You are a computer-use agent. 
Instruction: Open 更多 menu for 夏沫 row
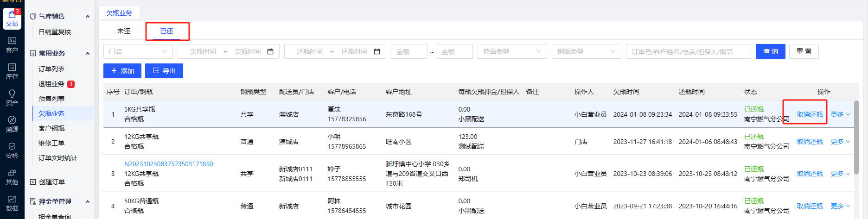pyautogui.click(x=840, y=114)
